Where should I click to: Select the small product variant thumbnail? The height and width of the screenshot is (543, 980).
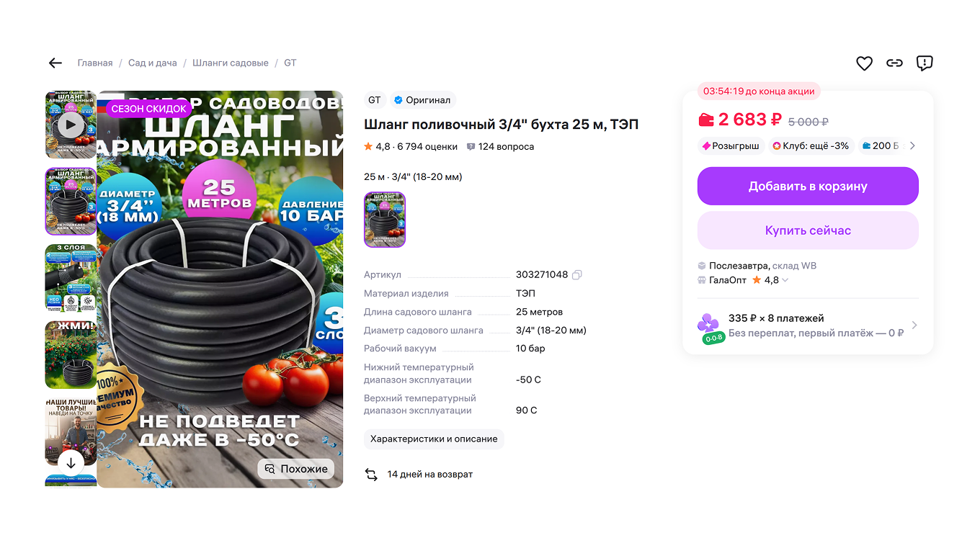point(384,219)
